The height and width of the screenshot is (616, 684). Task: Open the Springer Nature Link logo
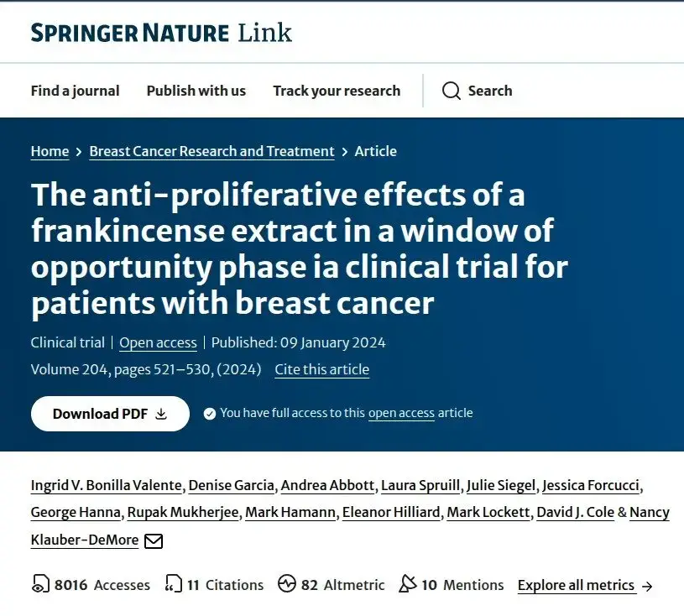pos(161,33)
